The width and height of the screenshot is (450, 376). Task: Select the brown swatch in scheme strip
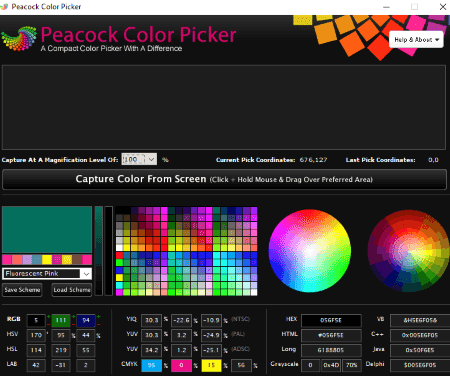click(x=77, y=259)
